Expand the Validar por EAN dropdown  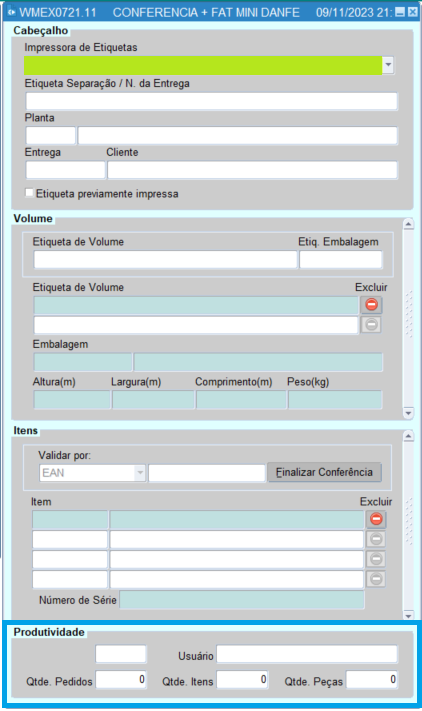[x=140, y=473]
